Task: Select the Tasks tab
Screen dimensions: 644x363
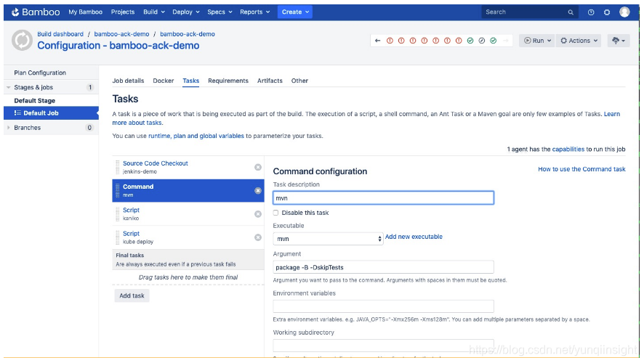Action: click(x=191, y=81)
